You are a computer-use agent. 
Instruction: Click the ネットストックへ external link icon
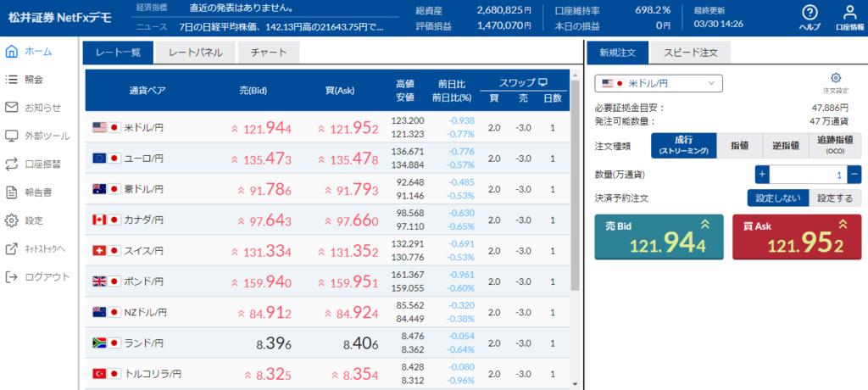(11, 248)
